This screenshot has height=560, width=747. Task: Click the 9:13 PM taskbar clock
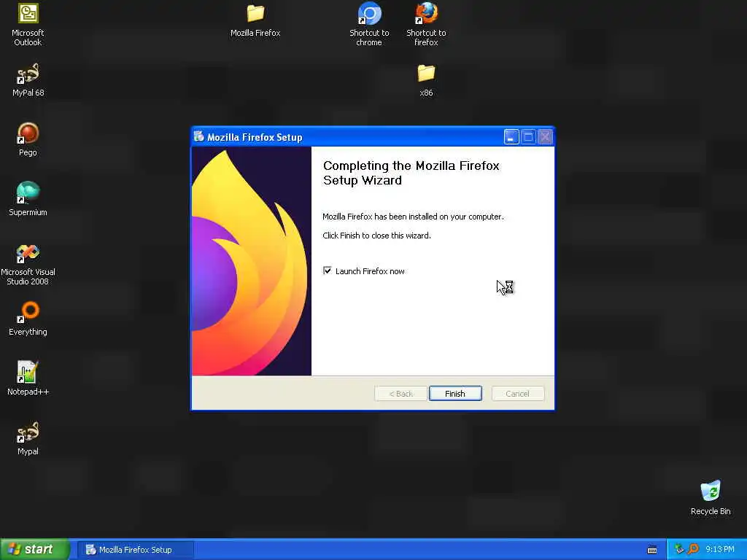pyautogui.click(x=719, y=549)
